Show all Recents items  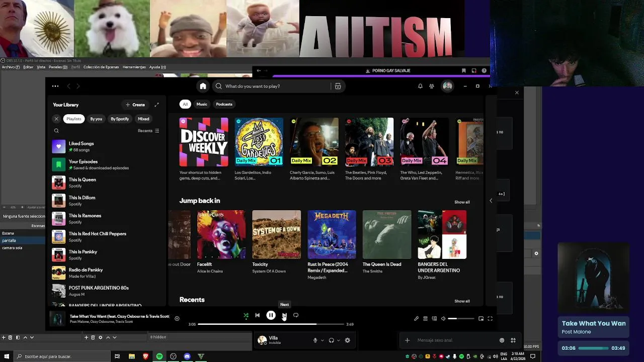(x=462, y=301)
